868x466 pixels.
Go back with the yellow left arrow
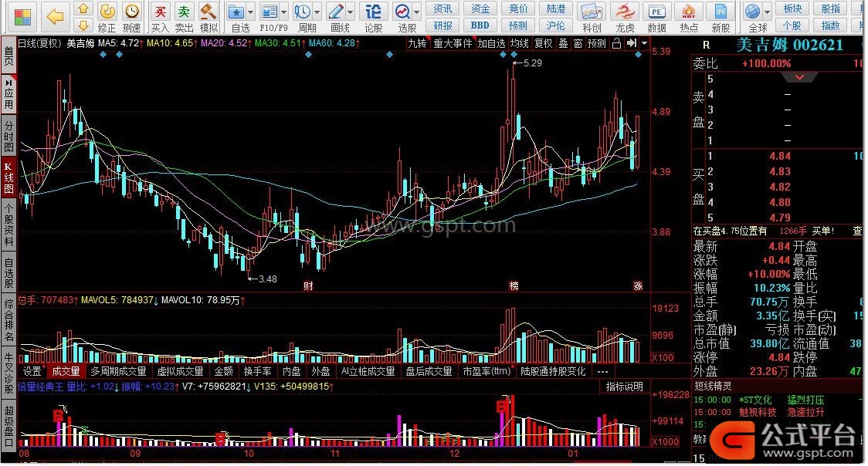pyautogui.click(x=55, y=17)
